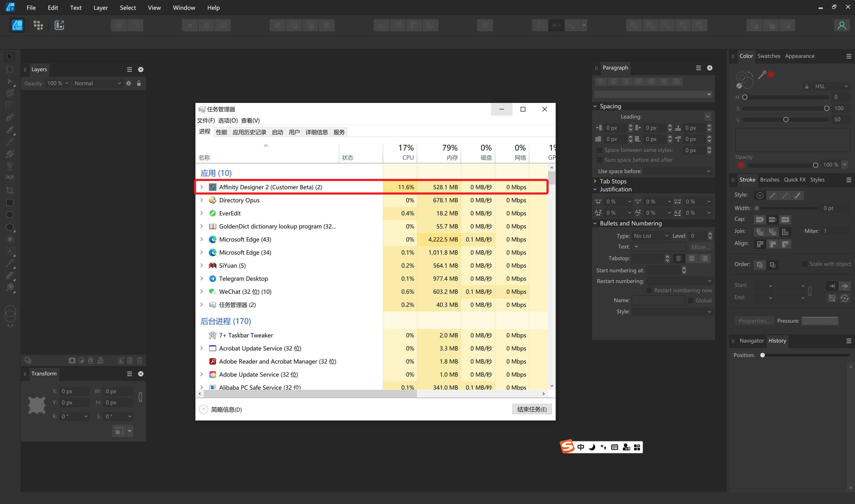Image resolution: width=855 pixels, height=504 pixels.
Task: Open Task Manager 文件(F) menu
Action: (206, 121)
